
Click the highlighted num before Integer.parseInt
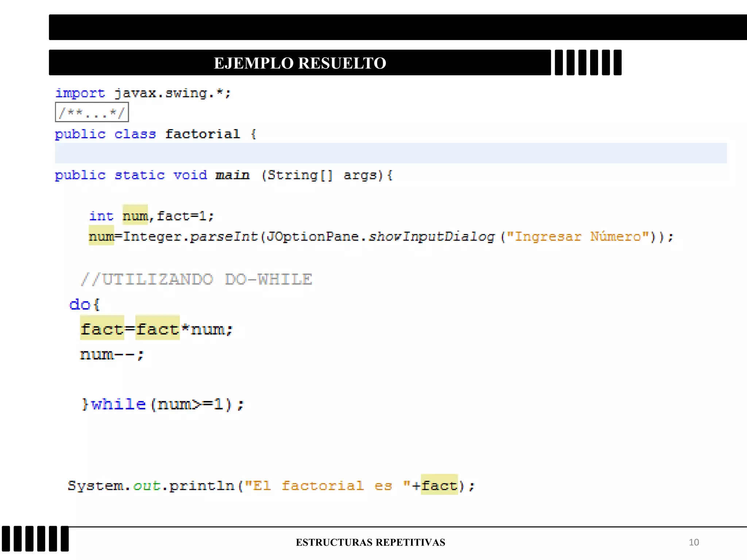click(101, 236)
